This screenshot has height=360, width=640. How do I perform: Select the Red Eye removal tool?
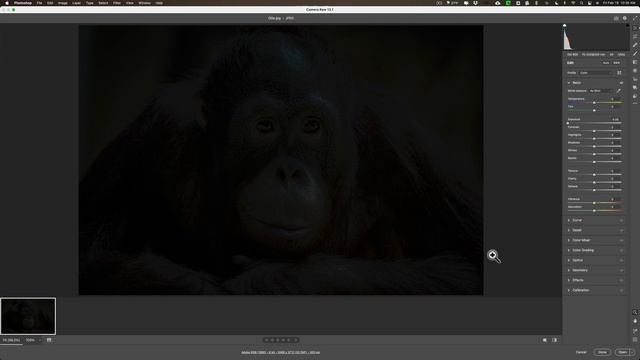pos(635,79)
